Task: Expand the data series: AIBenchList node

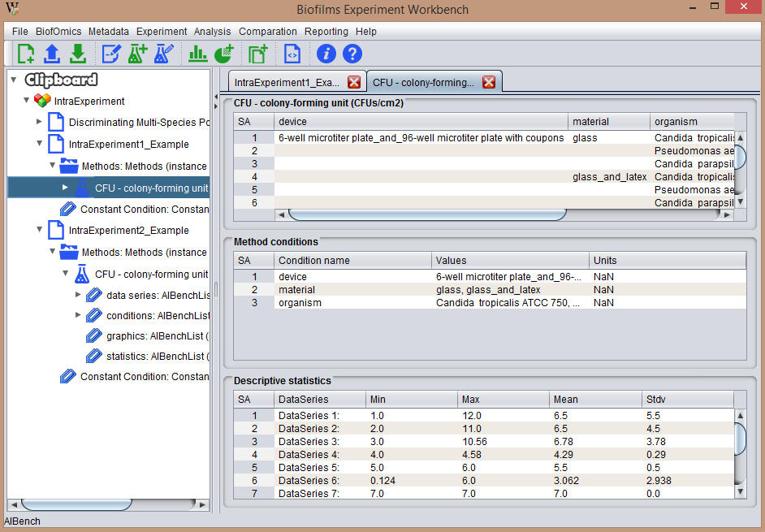Action: coord(78,294)
